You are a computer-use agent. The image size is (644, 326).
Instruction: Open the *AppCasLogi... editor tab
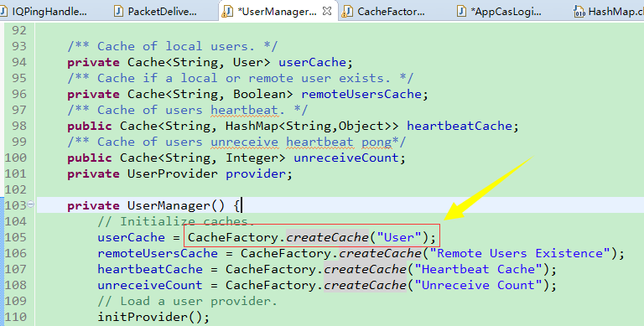500,11
